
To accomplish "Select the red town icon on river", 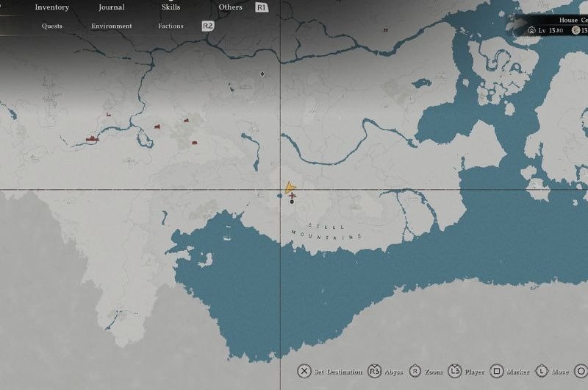I will click(92, 138).
